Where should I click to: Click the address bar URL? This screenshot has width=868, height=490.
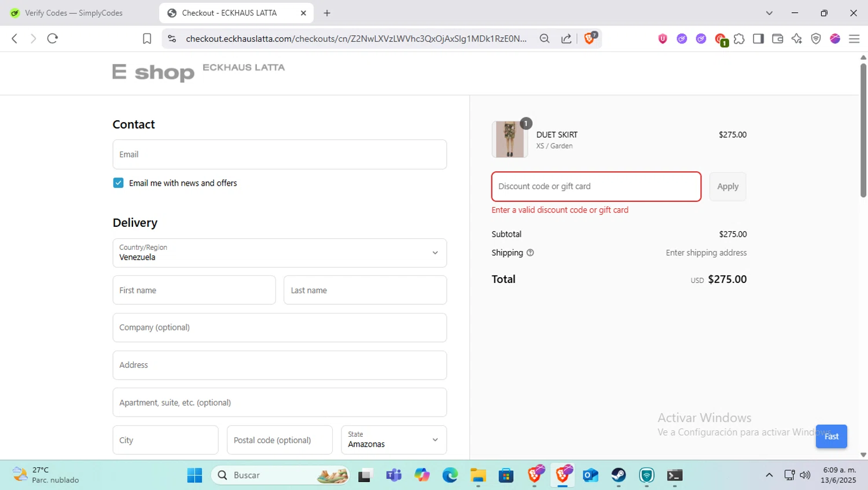coord(356,39)
